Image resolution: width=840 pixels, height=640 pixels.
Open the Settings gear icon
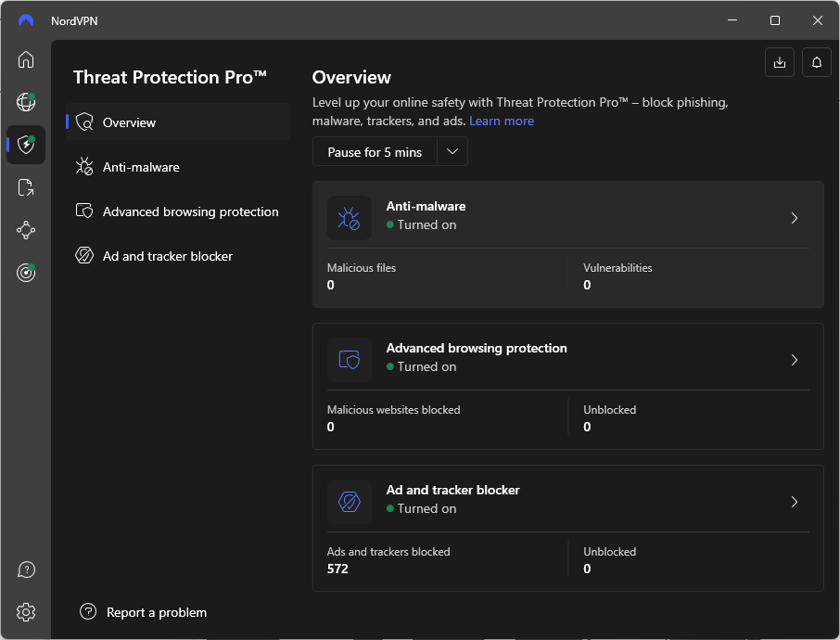[x=26, y=611]
